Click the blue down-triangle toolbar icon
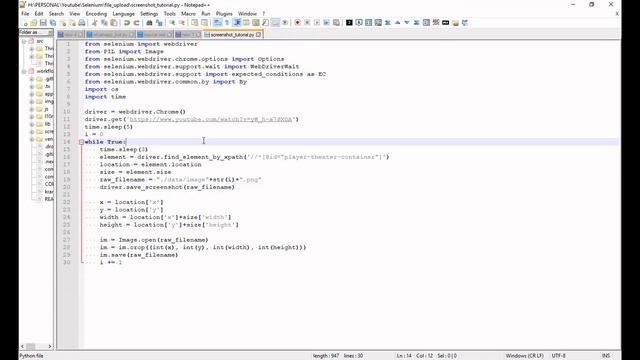The image size is (640, 360). coord(407,23)
